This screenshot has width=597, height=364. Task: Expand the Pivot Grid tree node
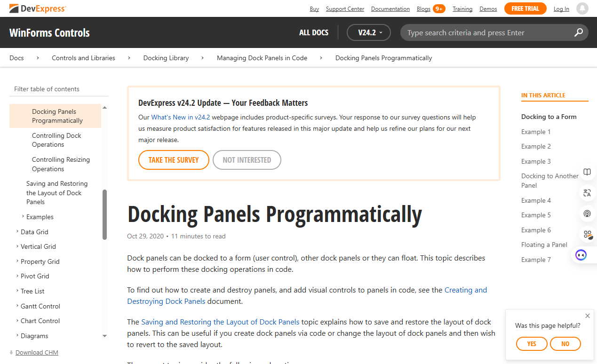point(17,276)
